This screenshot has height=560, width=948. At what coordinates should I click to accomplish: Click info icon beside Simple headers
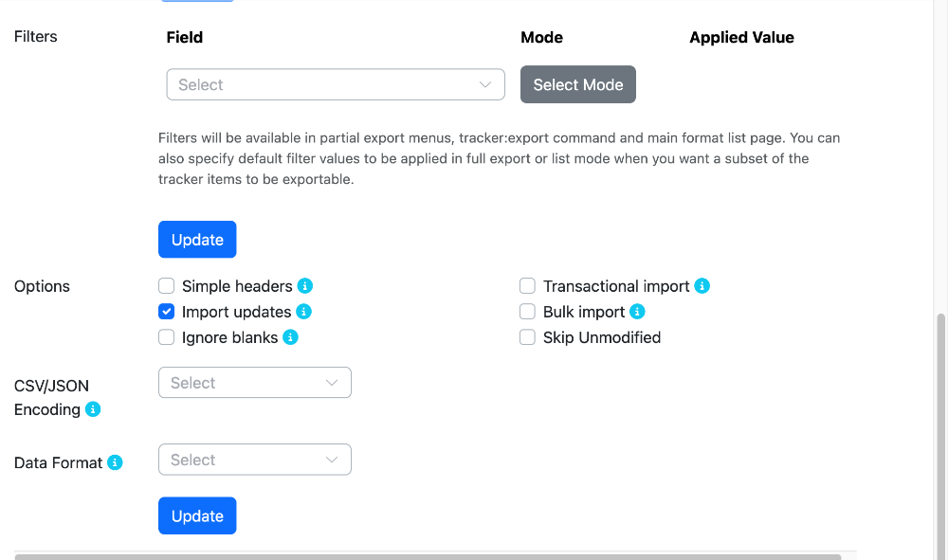tap(304, 286)
